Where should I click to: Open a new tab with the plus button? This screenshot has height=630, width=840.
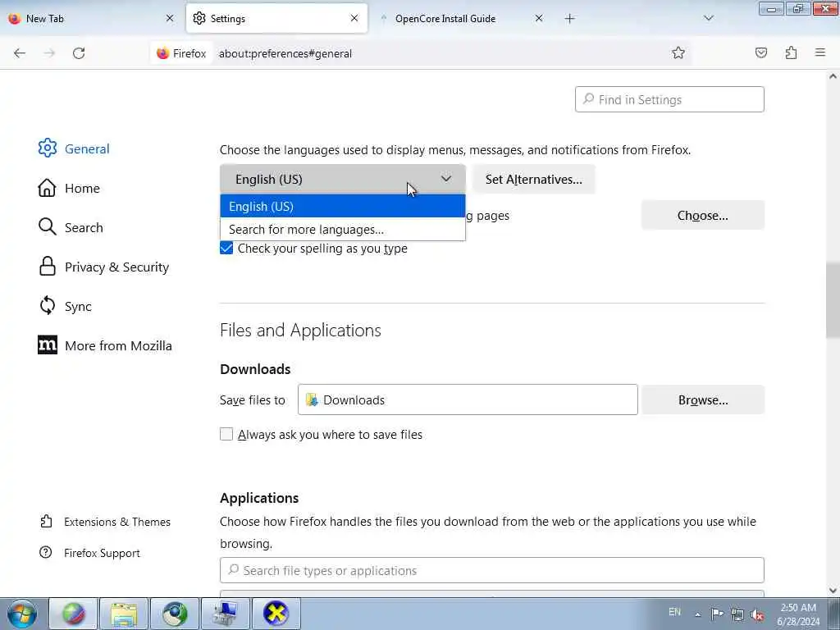point(569,19)
